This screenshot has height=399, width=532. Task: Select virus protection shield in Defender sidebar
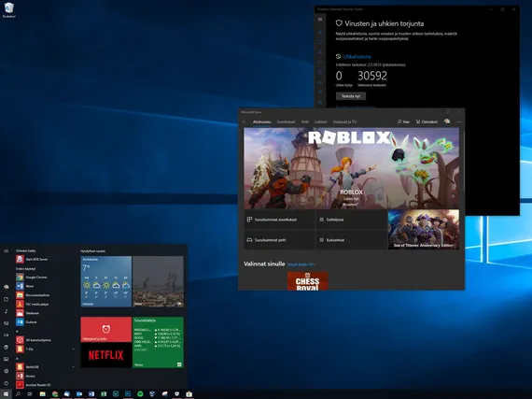coord(320,42)
